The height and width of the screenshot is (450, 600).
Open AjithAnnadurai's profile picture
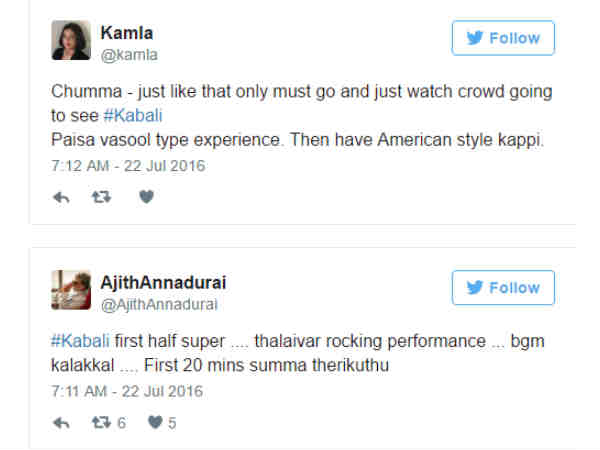(71, 289)
